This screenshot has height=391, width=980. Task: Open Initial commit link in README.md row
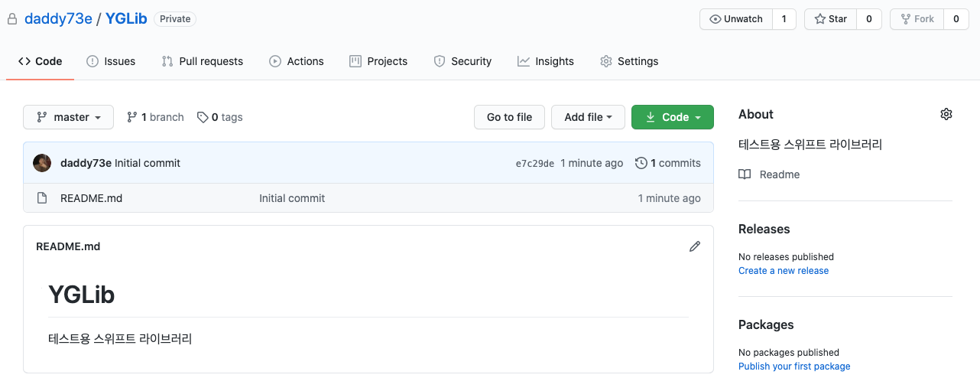point(292,198)
